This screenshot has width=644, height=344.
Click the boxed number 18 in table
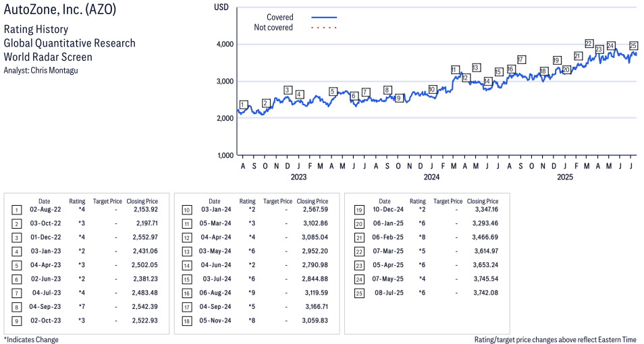click(x=187, y=321)
